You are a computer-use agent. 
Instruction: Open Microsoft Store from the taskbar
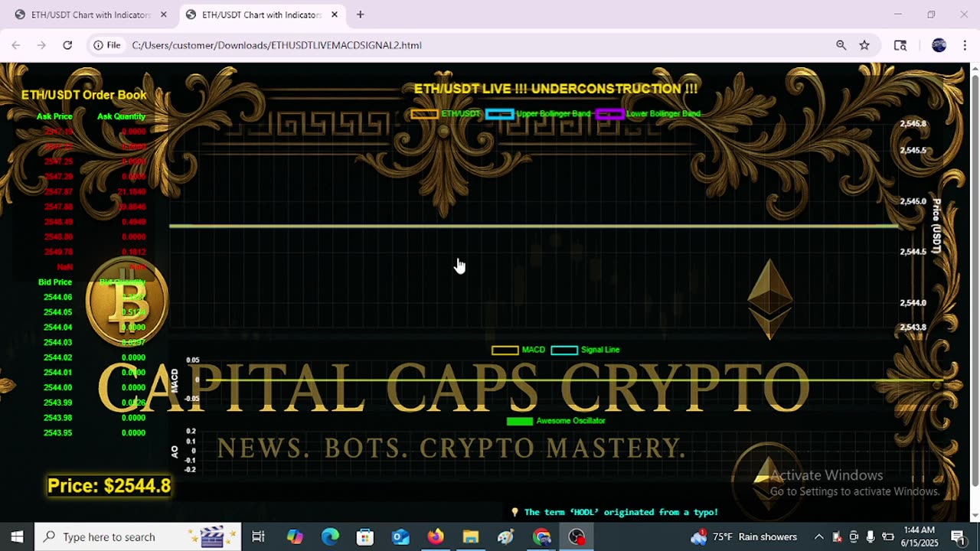365,536
